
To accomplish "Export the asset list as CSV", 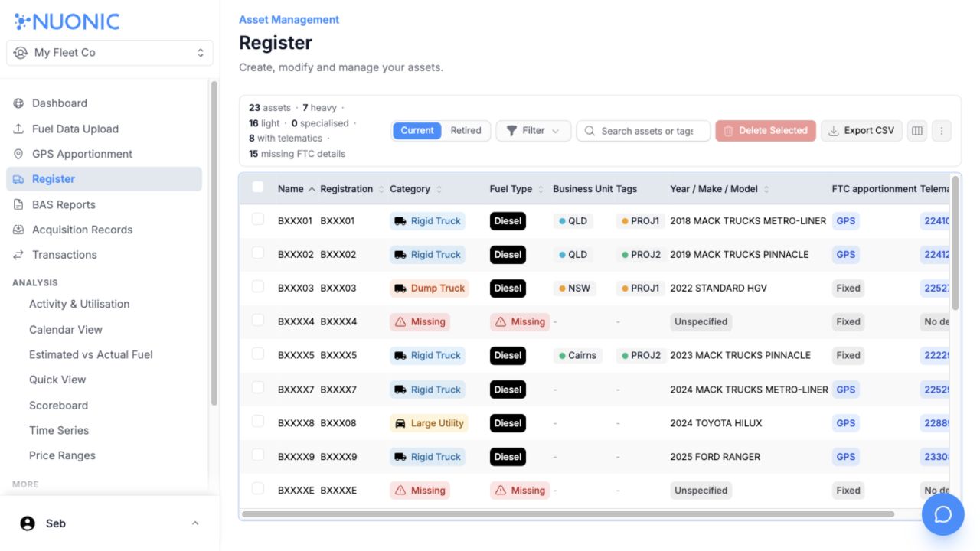I will (862, 131).
